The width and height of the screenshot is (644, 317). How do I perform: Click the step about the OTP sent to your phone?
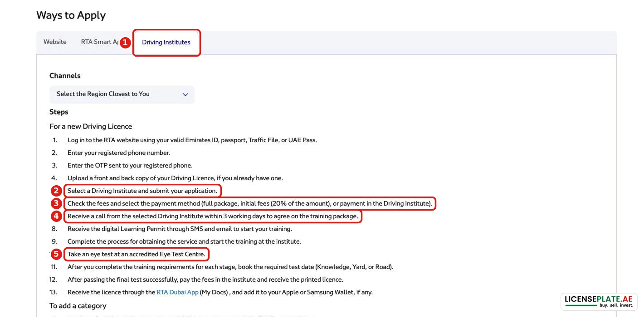(130, 165)
